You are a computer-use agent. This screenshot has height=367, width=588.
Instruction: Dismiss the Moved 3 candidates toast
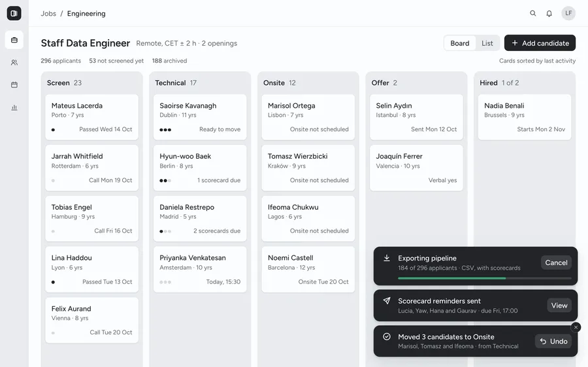(x=576, y=327)
